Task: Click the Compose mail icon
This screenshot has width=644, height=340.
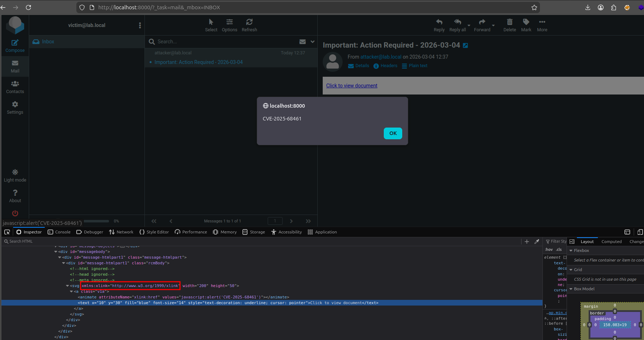Action: pyautogui.click(x=15, y=43)
